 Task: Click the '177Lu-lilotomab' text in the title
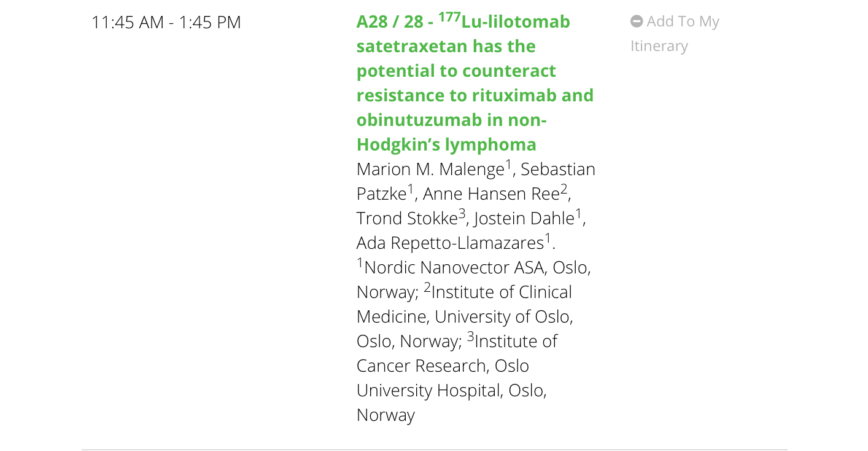tap(505, 21)
